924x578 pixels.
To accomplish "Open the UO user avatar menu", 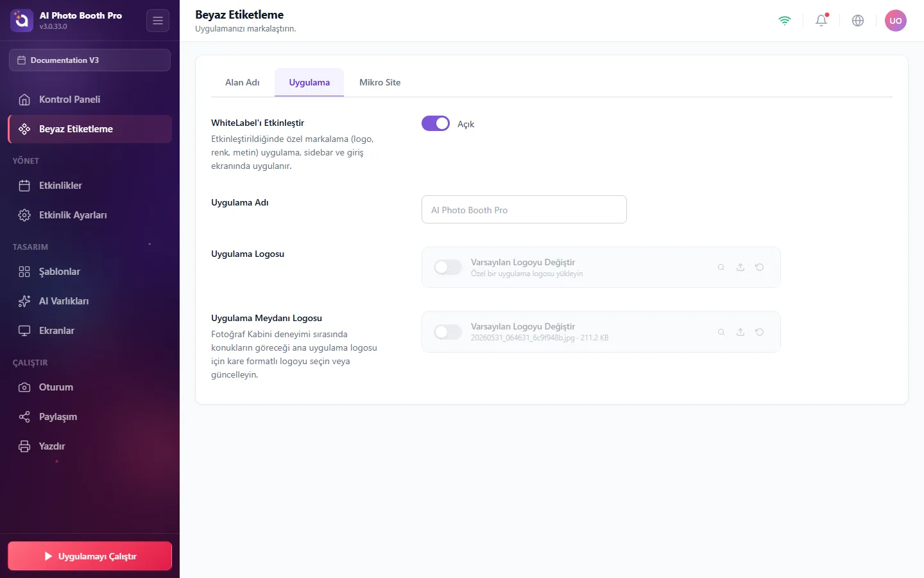I will point(896,21).
